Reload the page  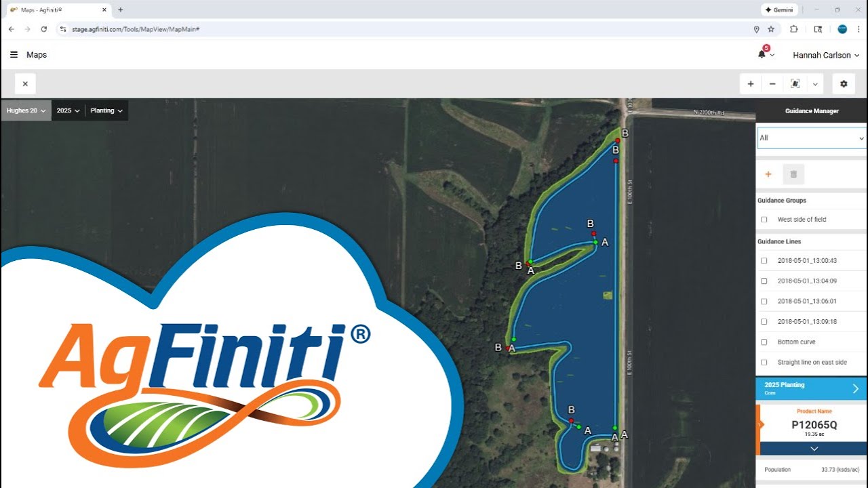click(x=44, y=29)
